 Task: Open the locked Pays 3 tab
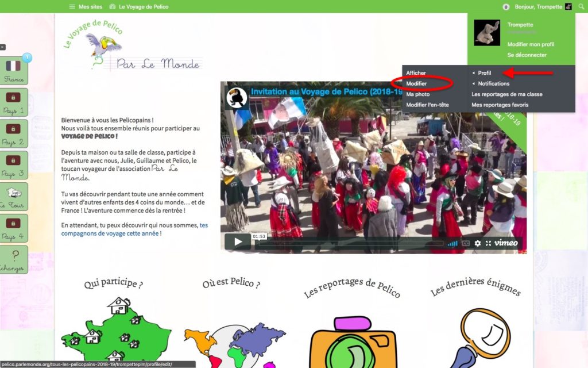coord(14,166)
